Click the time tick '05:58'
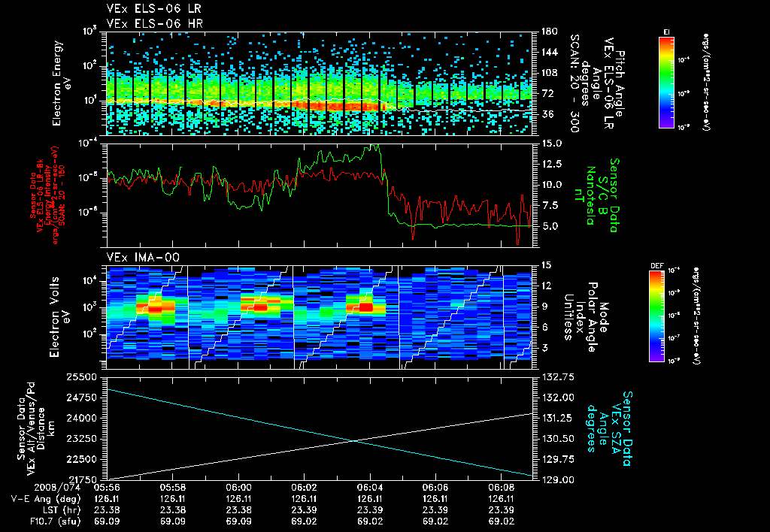Screen dimensions: 770x532 [x=172, y=488]
